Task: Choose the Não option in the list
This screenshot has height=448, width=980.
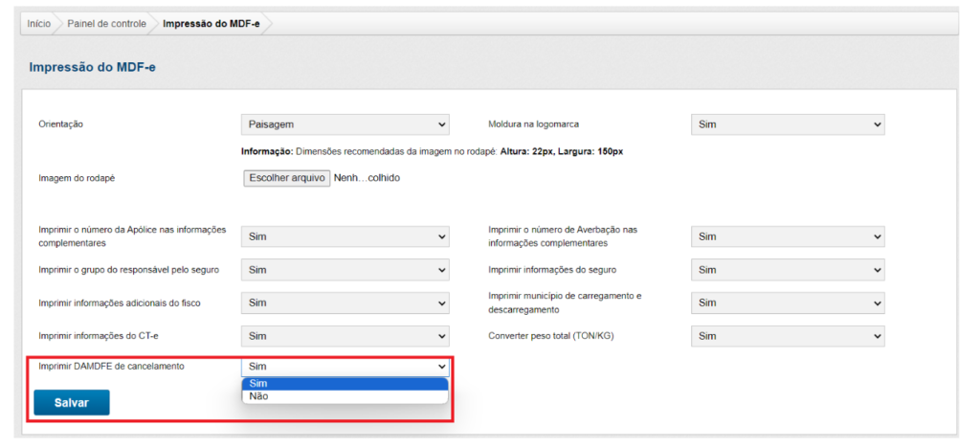Action: (345, 396)
